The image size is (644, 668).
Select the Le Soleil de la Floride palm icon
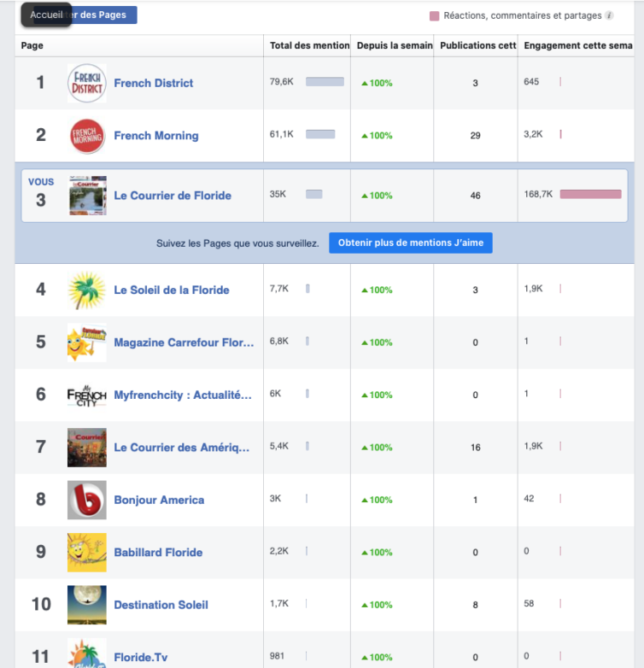(86, 290)
